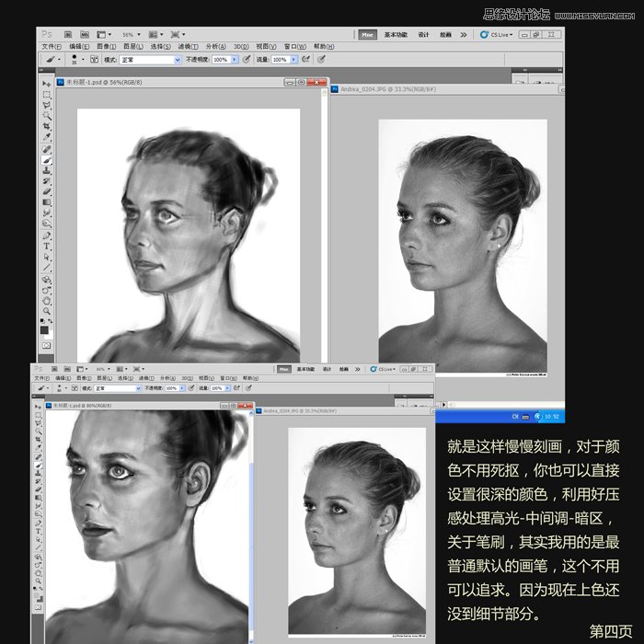The height and width of the screenshot is (644, 644).
Task: Open the 不透明度 slider arrow in upper window
Action: point(235,60)
